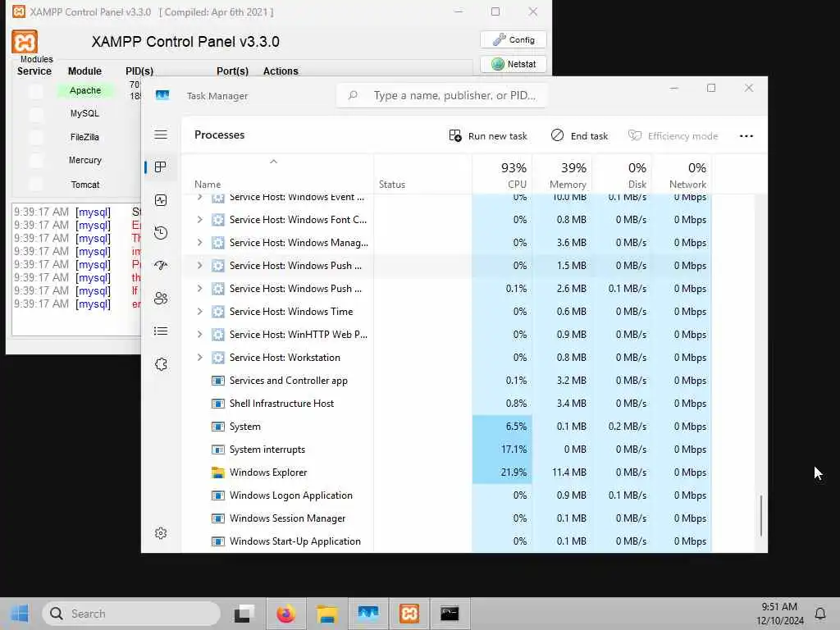Switch to Task Manager taskbar icon
The height and width of the screenshot is (630, 840).
(x=368, y=614)
